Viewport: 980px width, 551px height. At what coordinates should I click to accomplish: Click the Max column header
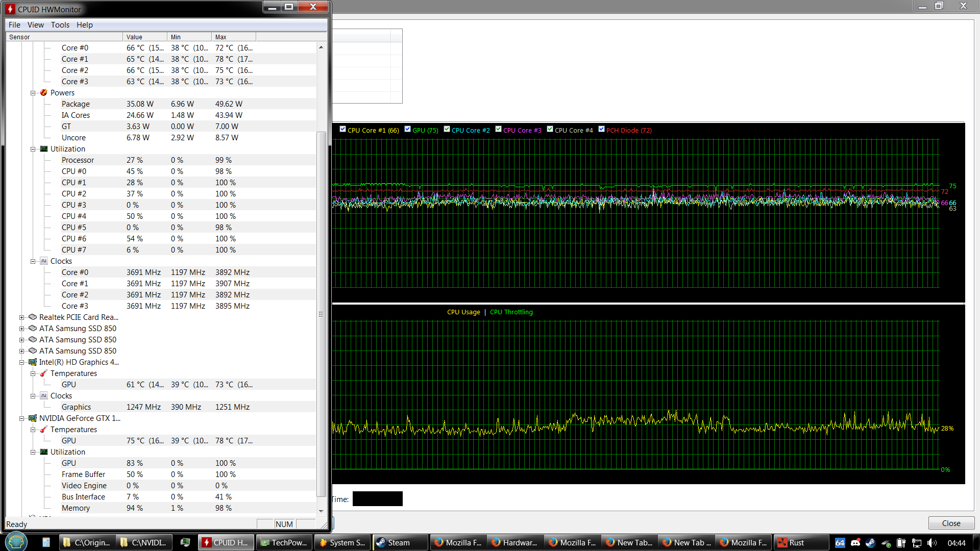point(233,37)
